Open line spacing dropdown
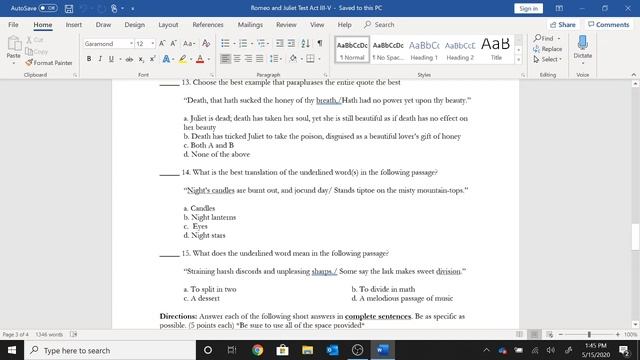This screenshot has width=640, height=360. (x=276, y=59)
